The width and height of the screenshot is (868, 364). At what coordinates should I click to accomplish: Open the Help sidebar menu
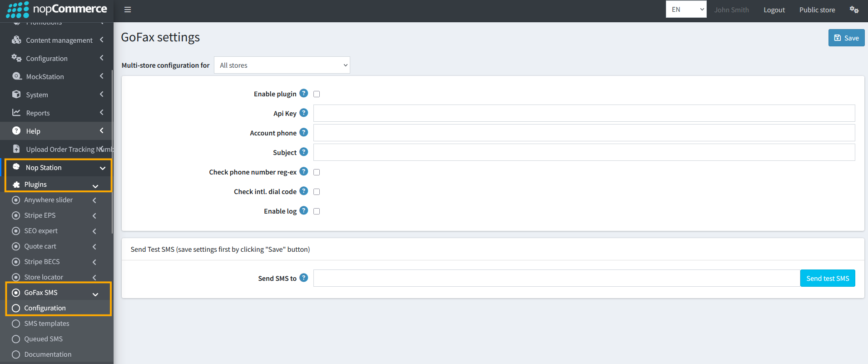click(57, 131)
